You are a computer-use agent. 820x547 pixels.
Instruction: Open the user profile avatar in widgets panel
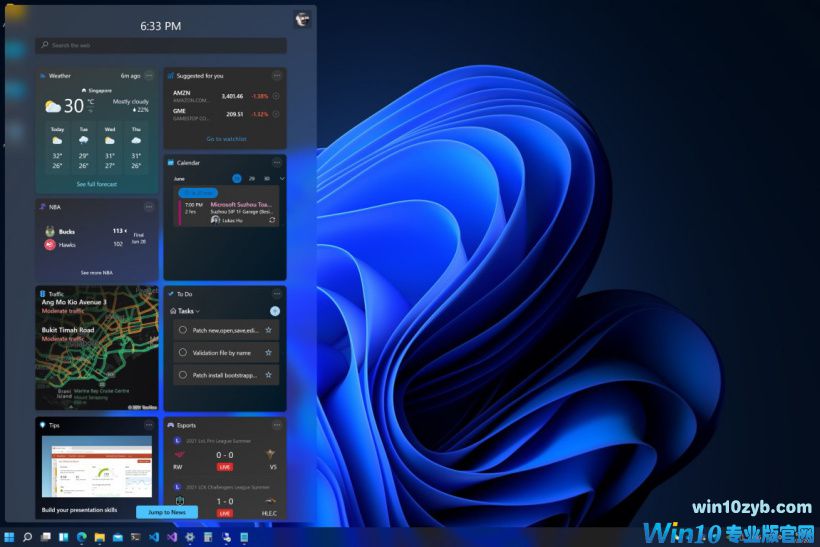(302, 20)
